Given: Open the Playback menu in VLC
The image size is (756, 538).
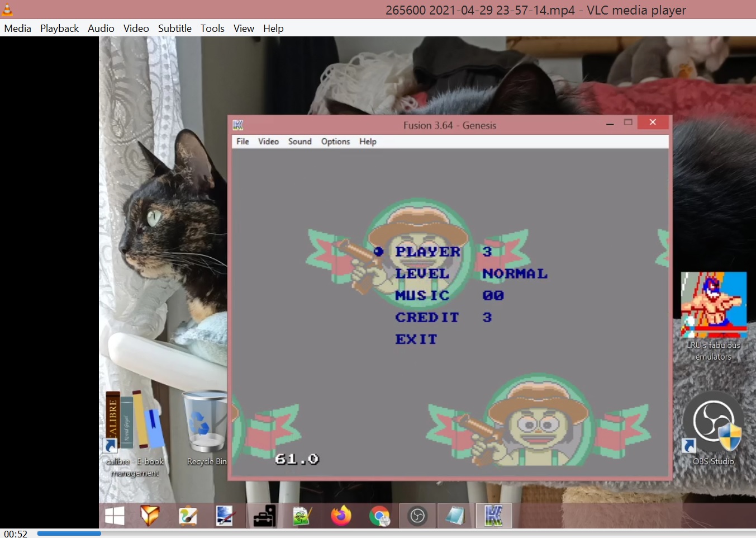Looking at the screenshot, I should point(59,29).
